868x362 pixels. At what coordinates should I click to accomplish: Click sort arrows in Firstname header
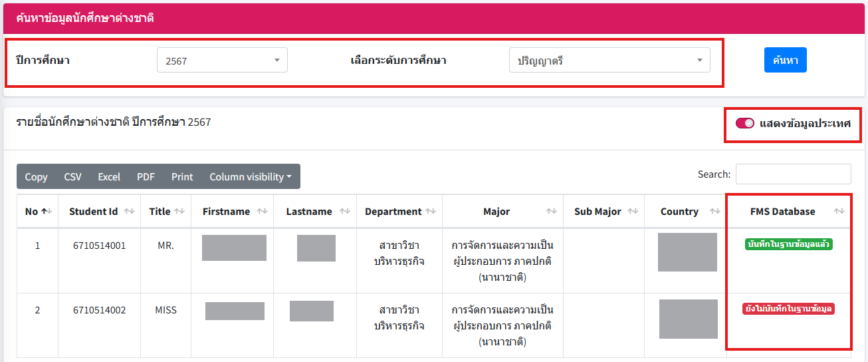point(262,212)
